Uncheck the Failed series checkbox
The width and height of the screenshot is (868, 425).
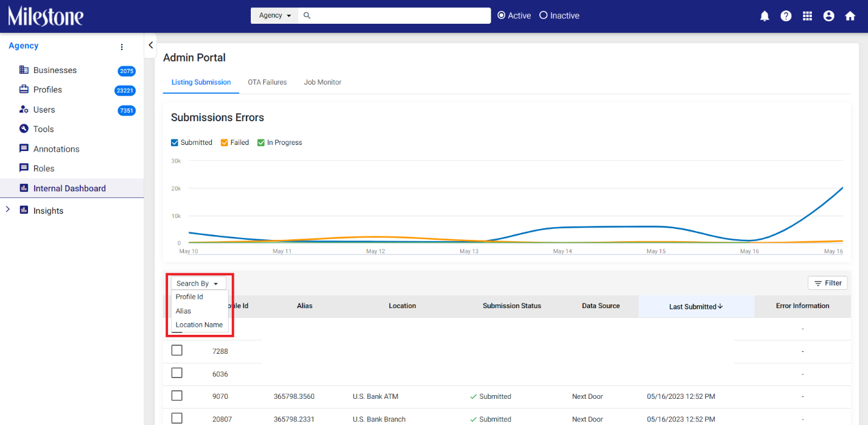click(225, 142)
